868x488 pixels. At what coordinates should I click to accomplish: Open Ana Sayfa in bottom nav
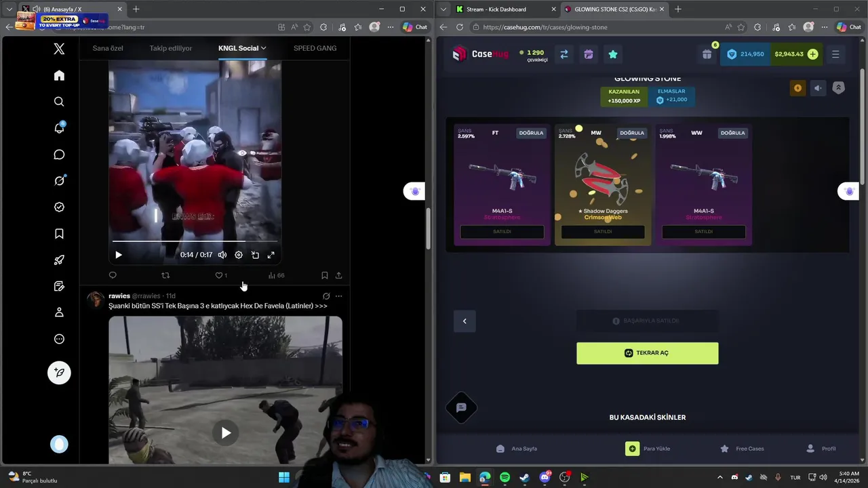(x=516, y=449)
